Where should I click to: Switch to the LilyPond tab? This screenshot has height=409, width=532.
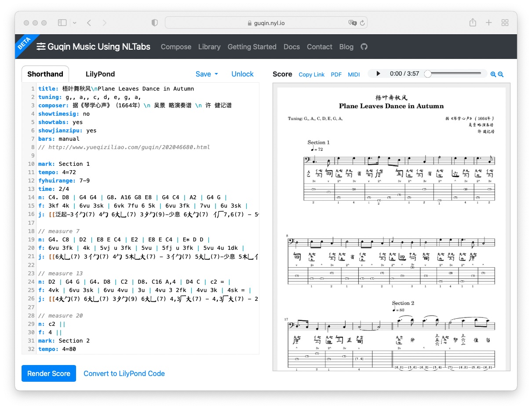[x=100, y=74]
